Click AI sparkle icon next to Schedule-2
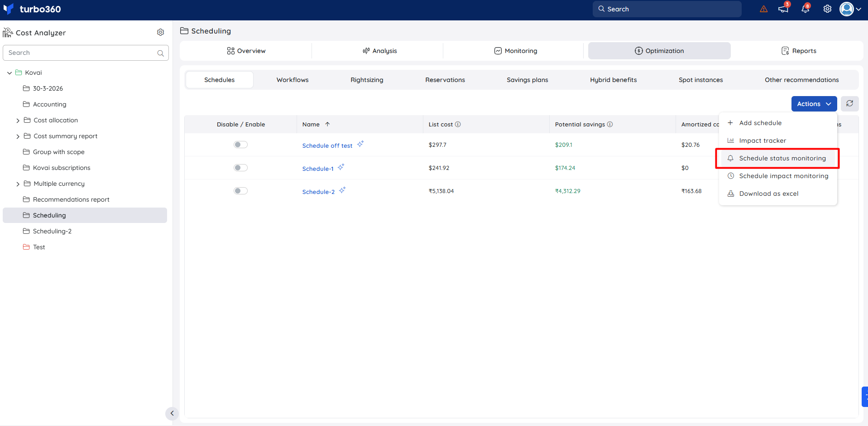The image size is (868, 426). tap(342, 190)
